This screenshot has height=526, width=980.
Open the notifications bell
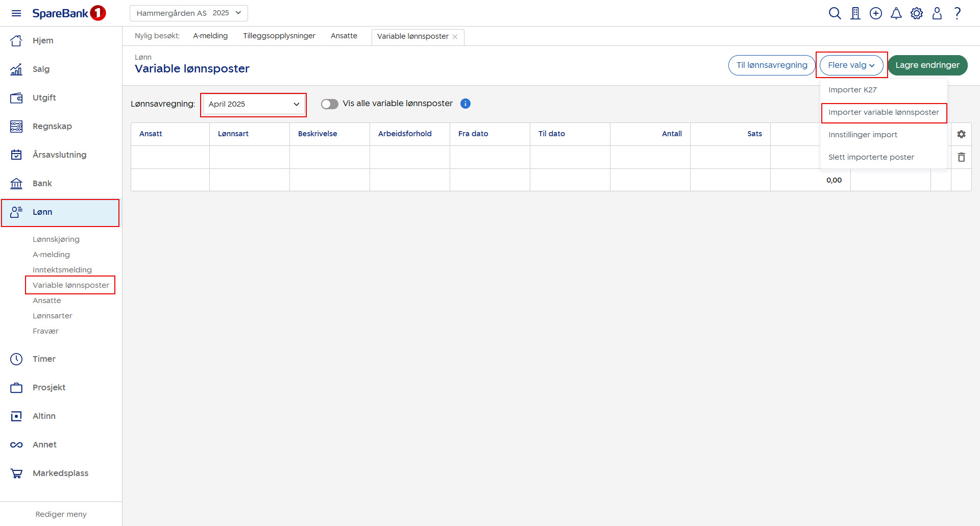[x=896, y=13]
